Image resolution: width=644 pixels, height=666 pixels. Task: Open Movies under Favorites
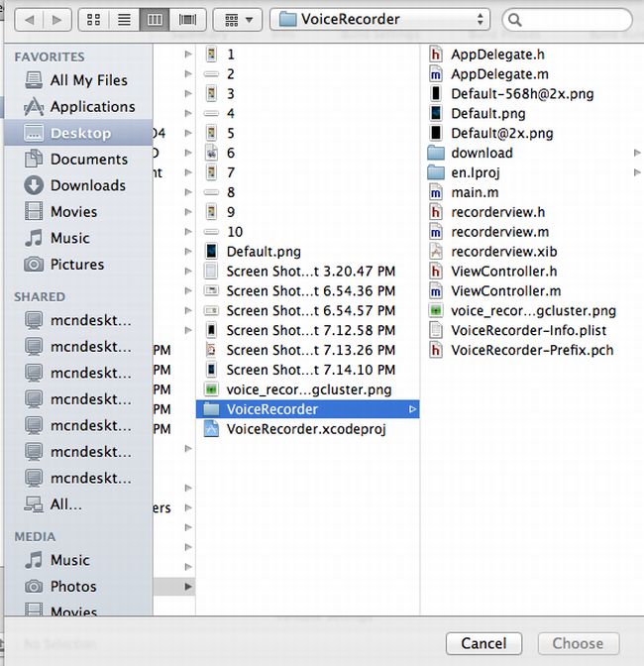78,212
